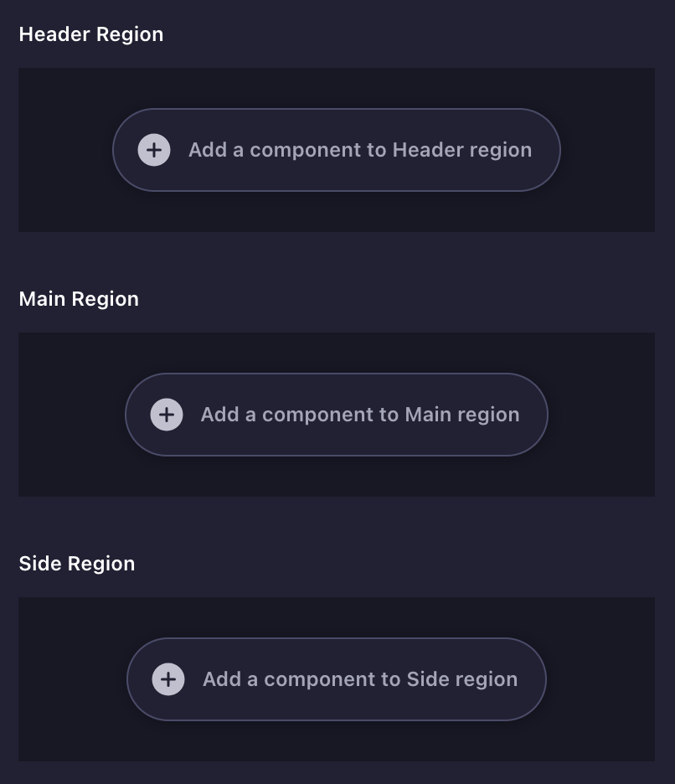Select the circular add icon under Main Region
The height and width of the screenshot is (784, 675).
click(x=166, y=415)
